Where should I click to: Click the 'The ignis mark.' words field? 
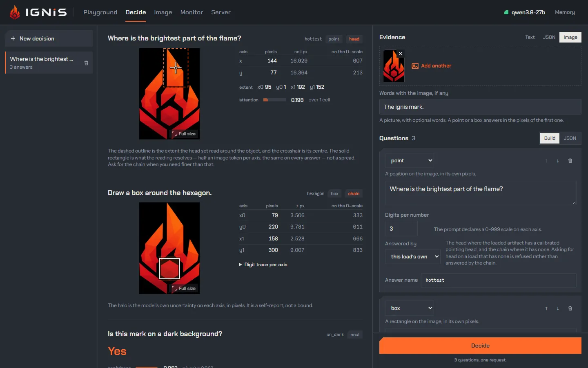[x=480, y=107]
